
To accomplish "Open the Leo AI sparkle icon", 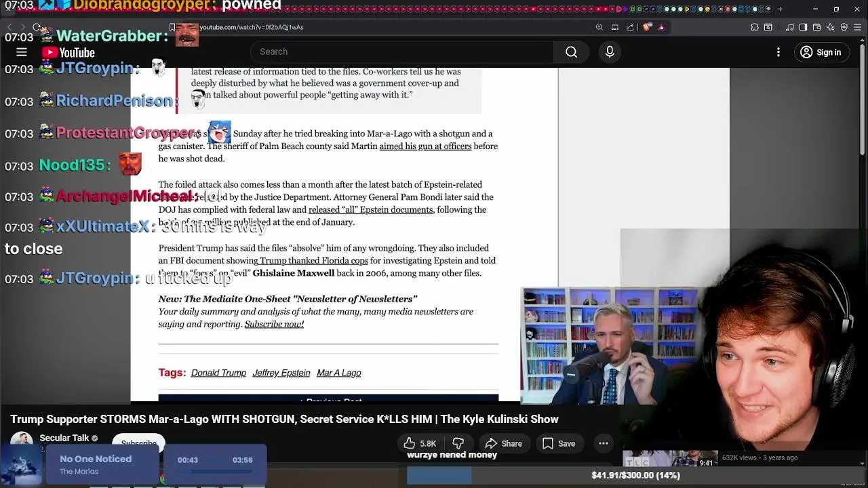I will (x=831, y=27).
